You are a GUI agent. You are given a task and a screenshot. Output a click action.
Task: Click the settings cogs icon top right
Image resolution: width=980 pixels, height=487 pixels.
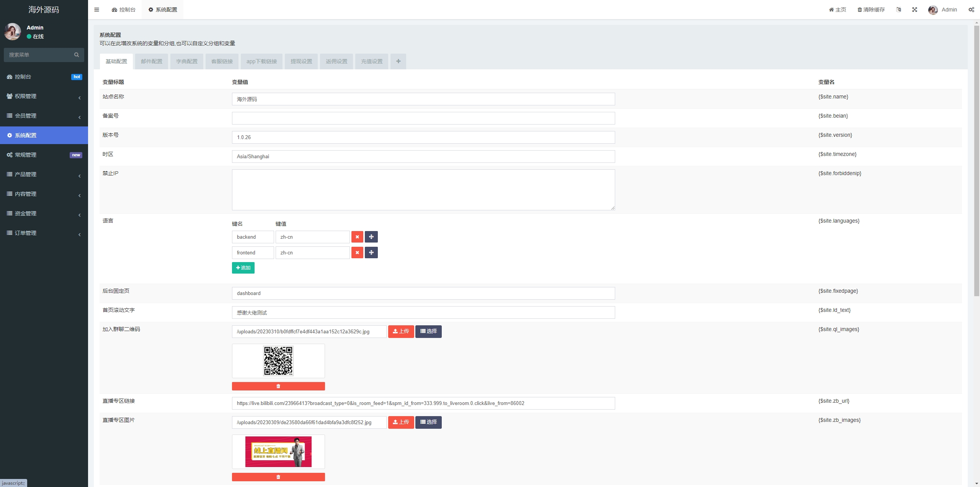click(x=971, y=10)
